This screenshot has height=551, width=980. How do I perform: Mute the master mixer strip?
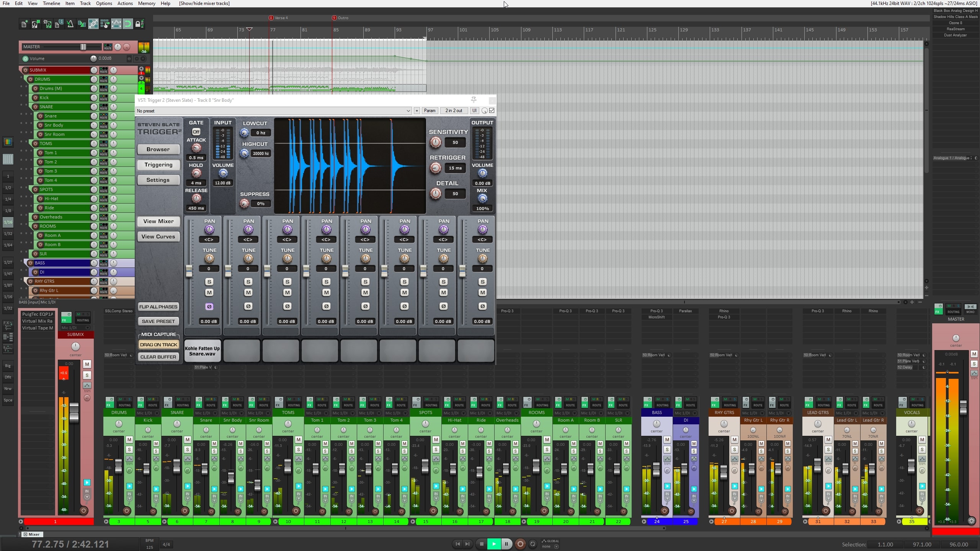pos(974,354)
